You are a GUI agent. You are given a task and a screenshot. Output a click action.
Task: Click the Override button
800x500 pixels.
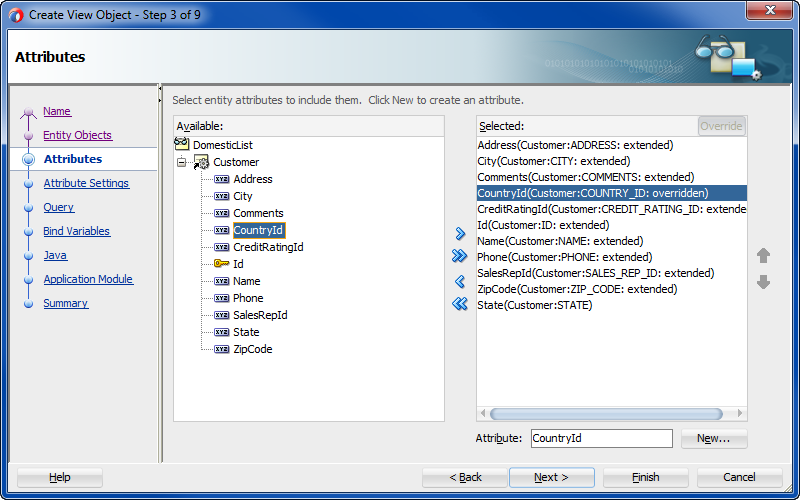pos(721,126)
